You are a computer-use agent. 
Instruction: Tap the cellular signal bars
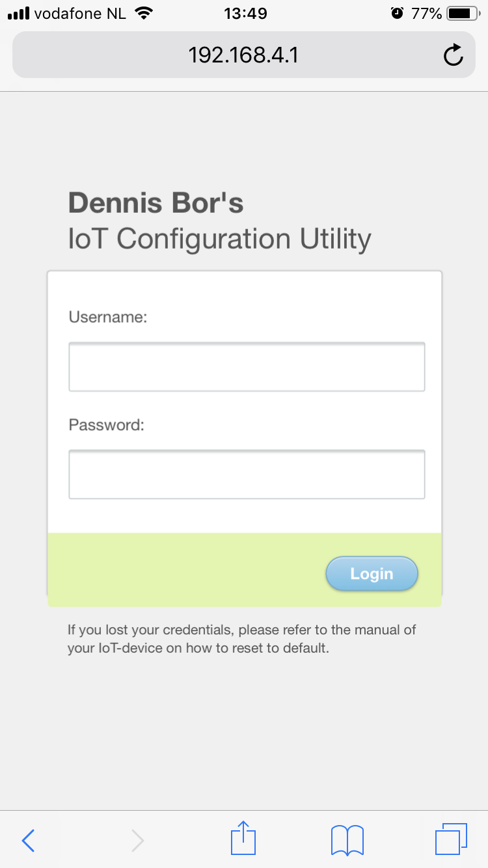point(19,13)
